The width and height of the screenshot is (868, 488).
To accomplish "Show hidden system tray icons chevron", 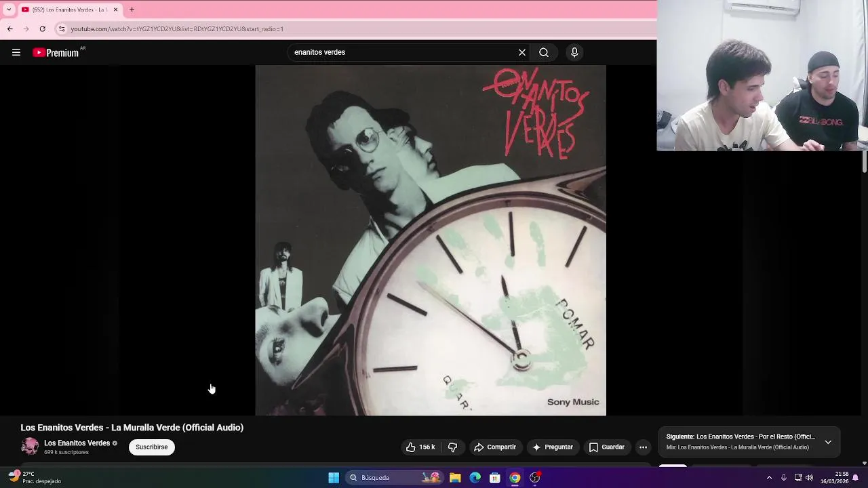I will tap(769, 478).
